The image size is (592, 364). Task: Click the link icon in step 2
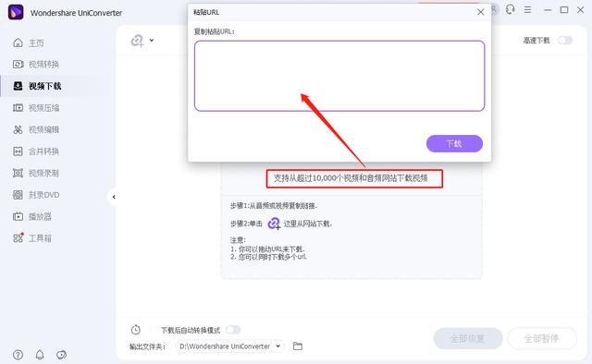tap(274, 224)
